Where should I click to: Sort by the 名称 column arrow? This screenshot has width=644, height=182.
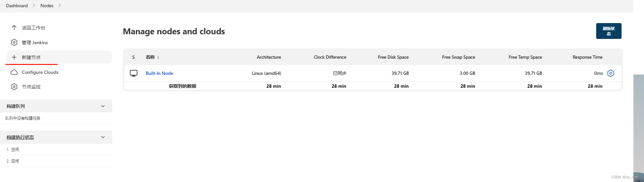pyautogui.click(x=158, y=57)
